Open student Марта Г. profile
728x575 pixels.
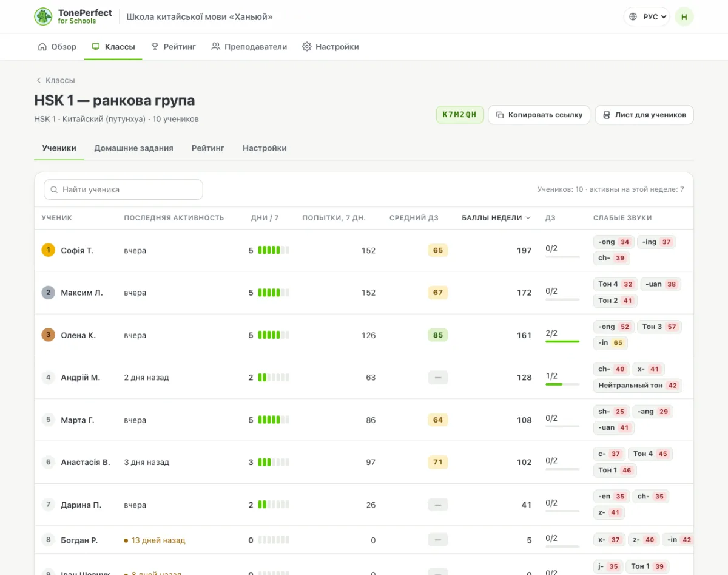click(x=78, y=420)
